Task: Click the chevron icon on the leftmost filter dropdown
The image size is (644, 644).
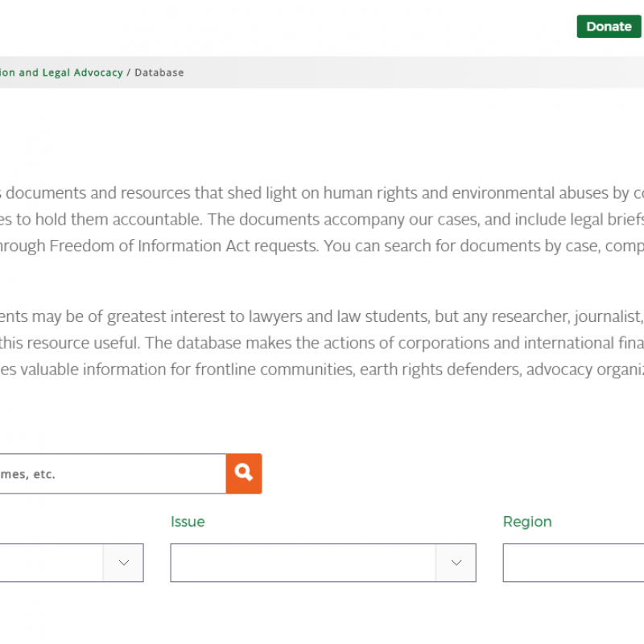Action: coord(122,563)
